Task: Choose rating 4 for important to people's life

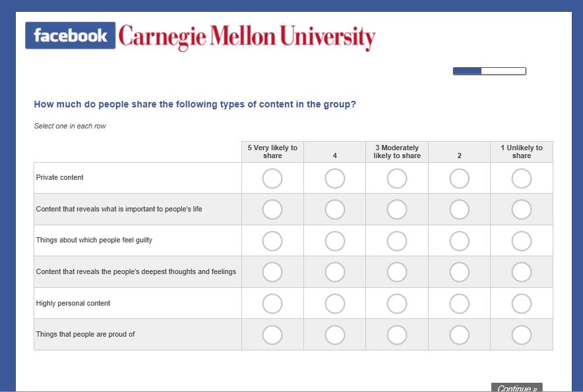Action: click(x=334, y=210)
